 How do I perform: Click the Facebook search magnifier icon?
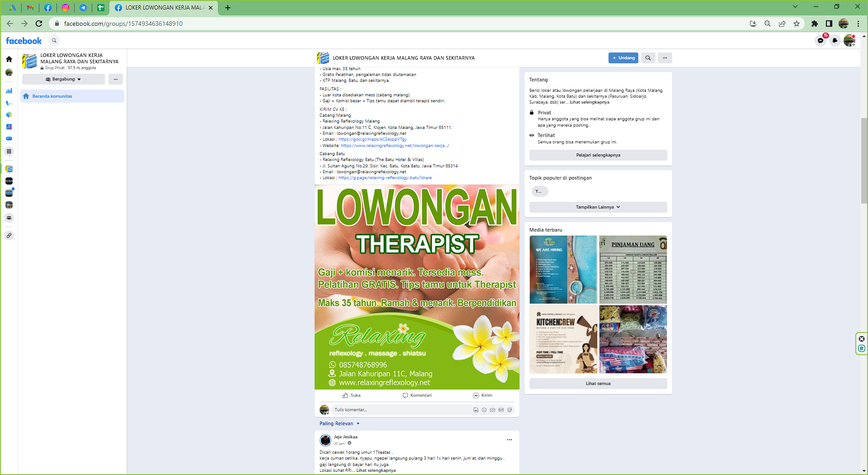point(54,41)
